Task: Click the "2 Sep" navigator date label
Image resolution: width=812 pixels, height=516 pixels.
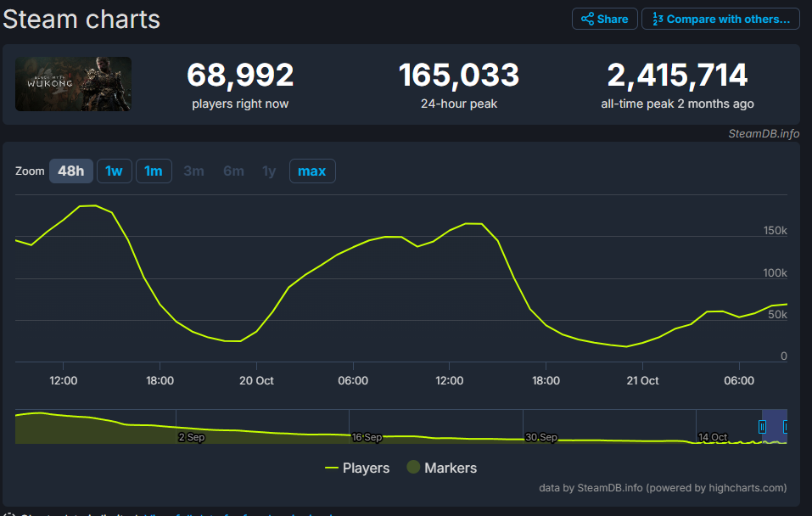Action: coord(192,437)
